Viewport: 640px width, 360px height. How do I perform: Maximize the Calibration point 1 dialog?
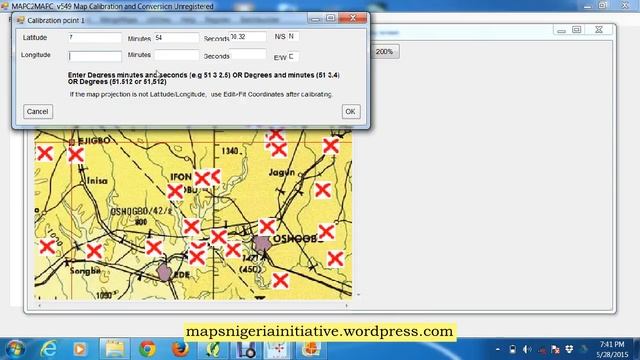pyautogui.click(x=331, y=18)
